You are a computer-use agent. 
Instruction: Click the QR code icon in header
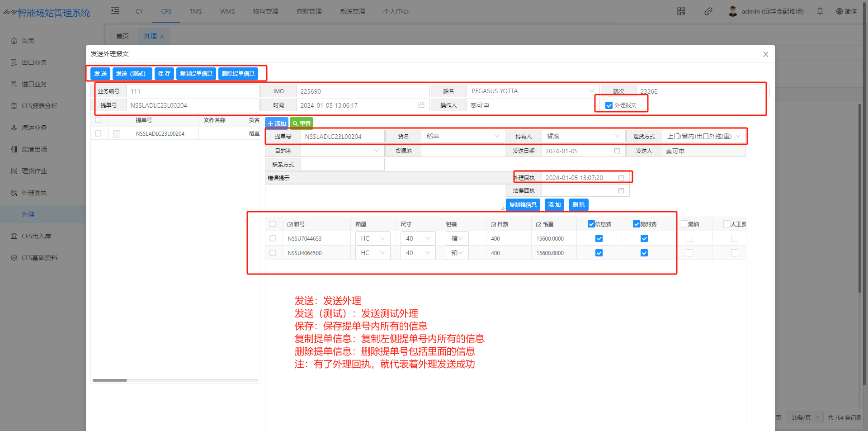click(x=681, y=11)
